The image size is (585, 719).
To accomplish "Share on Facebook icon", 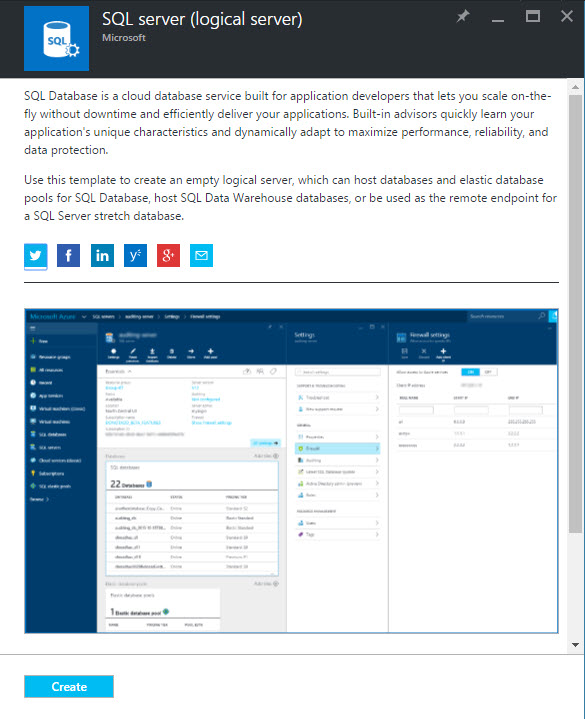I will click(x=68, y=255).
